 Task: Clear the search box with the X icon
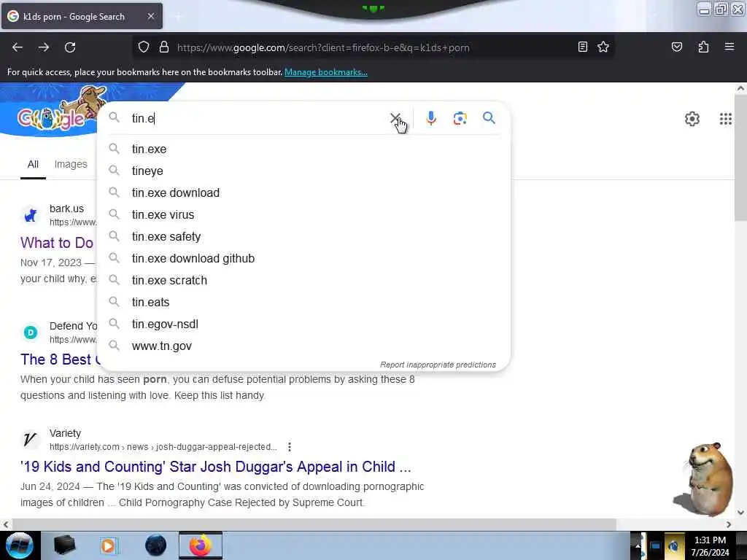pyautogui.click(x=395, y=118)
